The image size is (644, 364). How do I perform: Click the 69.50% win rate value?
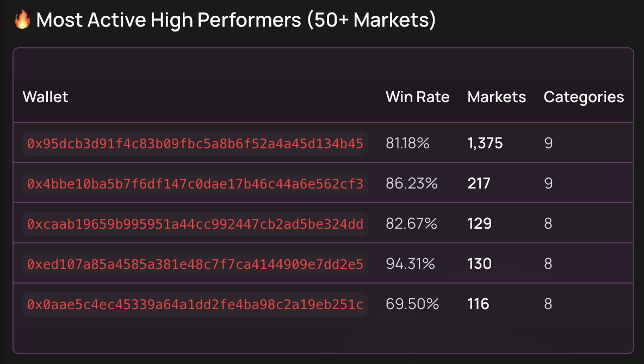click(x=412, y=304)
